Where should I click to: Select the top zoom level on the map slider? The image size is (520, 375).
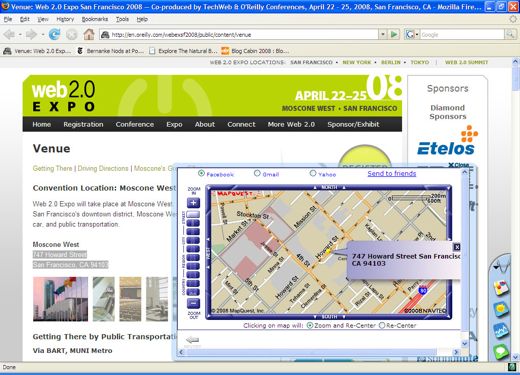(193, 214)
